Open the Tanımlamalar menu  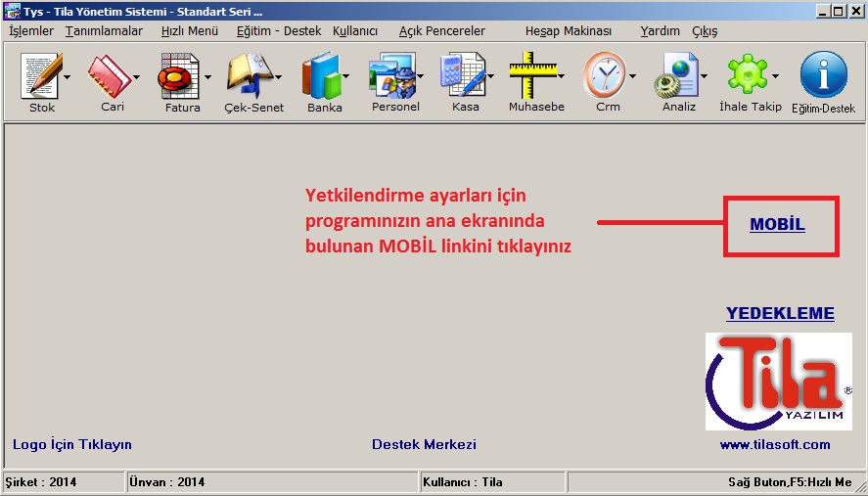point(104,31)
